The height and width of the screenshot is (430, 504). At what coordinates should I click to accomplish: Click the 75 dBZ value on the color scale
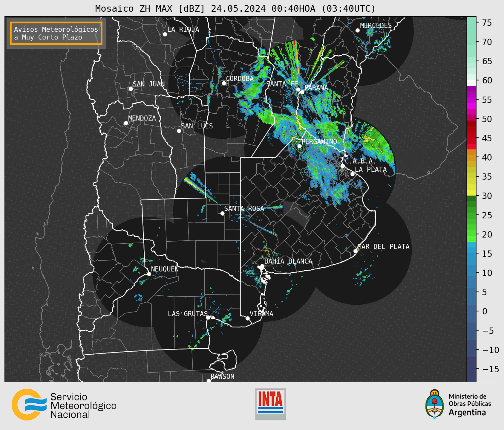[x=487, y=23]
